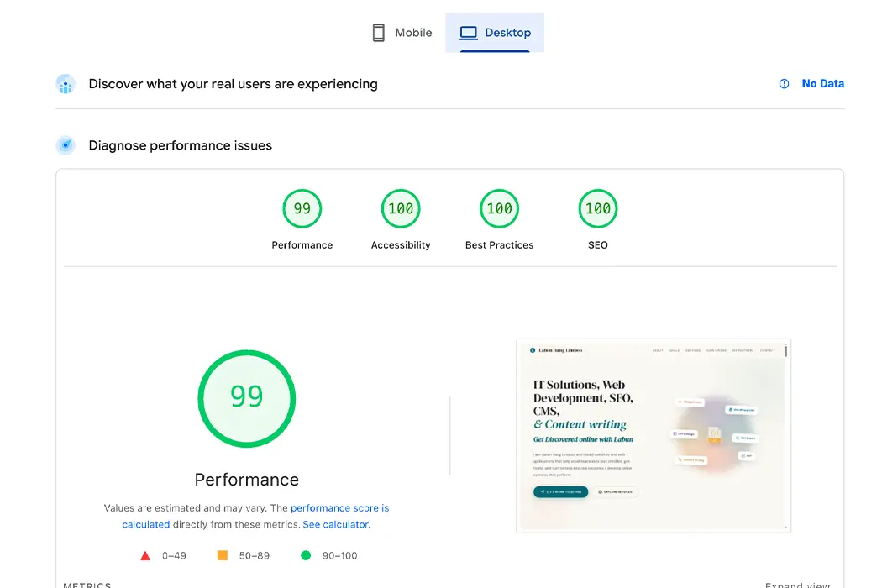The image size is (882, 588).
Task: Open the info tooltip beside No Data
Action: (x=784, y=83)
